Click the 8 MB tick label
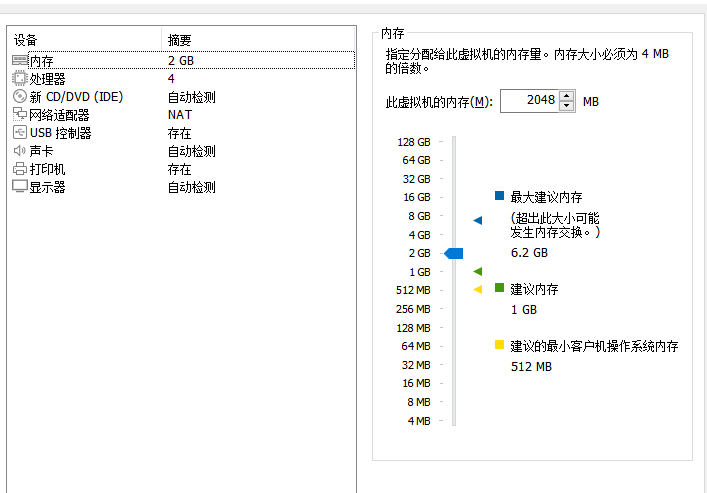 pyautogui.click(x=419, y=402)
